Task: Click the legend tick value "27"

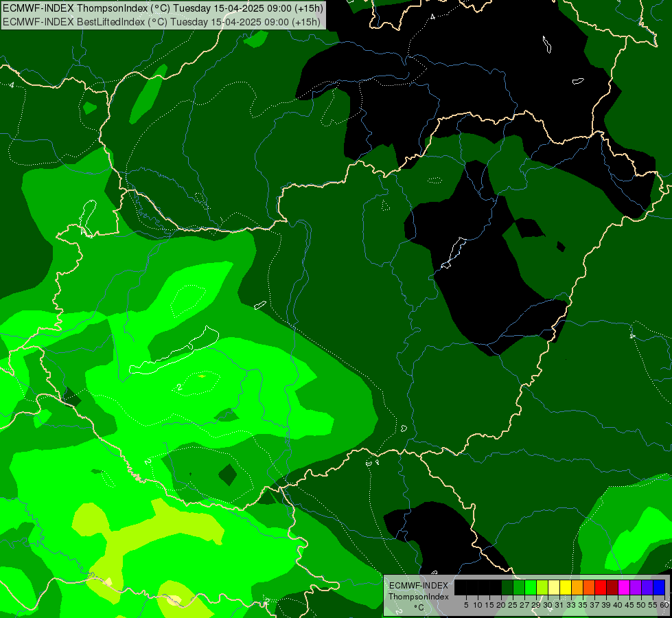Action: 524,605
